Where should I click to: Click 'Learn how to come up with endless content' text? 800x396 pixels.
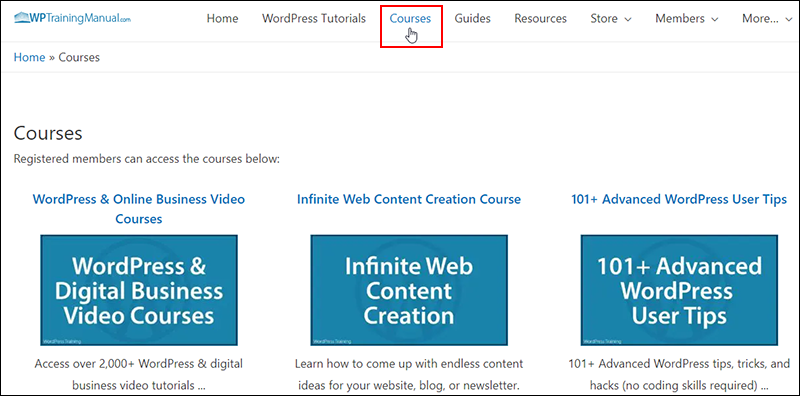pos(409,374)
